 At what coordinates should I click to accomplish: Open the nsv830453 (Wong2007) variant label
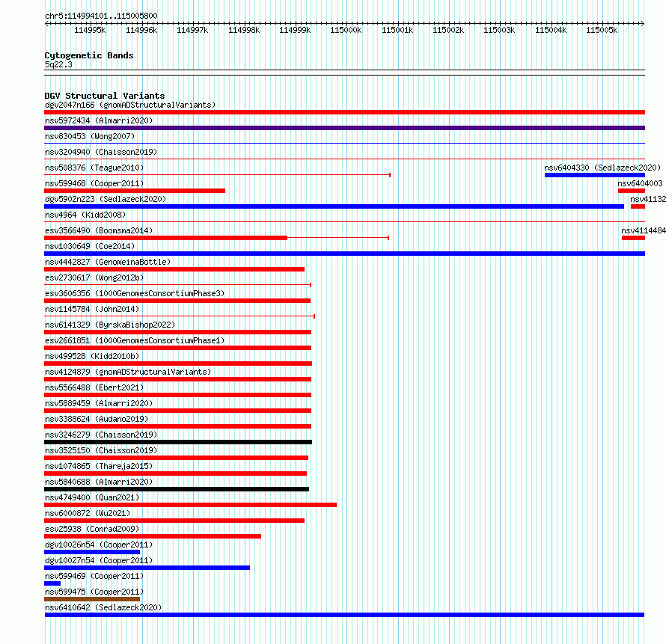click(90, 136)
